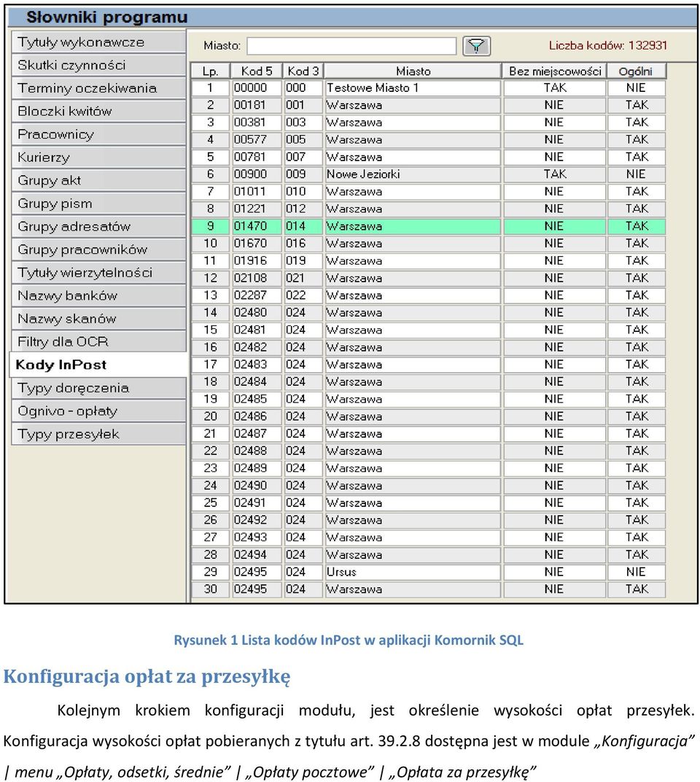Viewport: 700px width, 782px height.
Task: Select the 02480 code cell
Action: pyautogui.click(x=257, y=313)
